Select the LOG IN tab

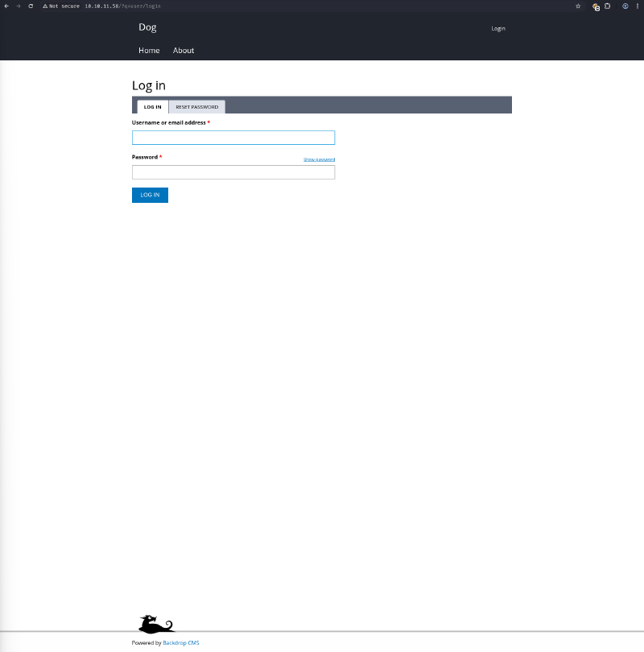(x=152, y=106)
